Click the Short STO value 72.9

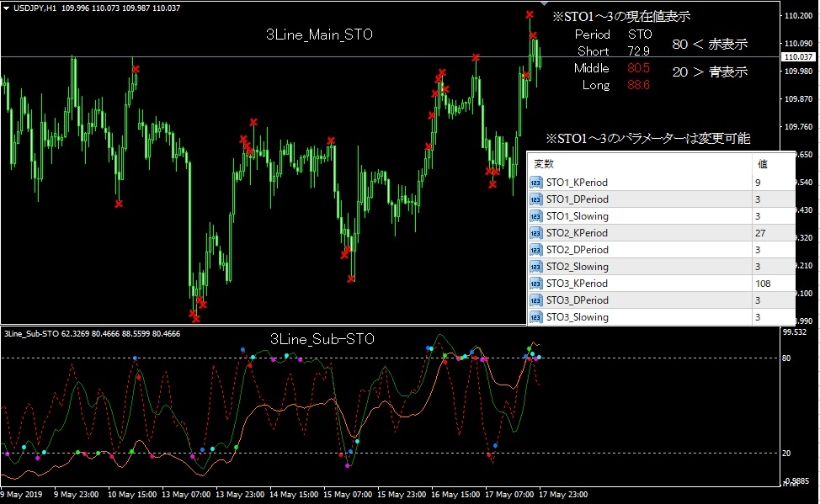click(638, 51)
